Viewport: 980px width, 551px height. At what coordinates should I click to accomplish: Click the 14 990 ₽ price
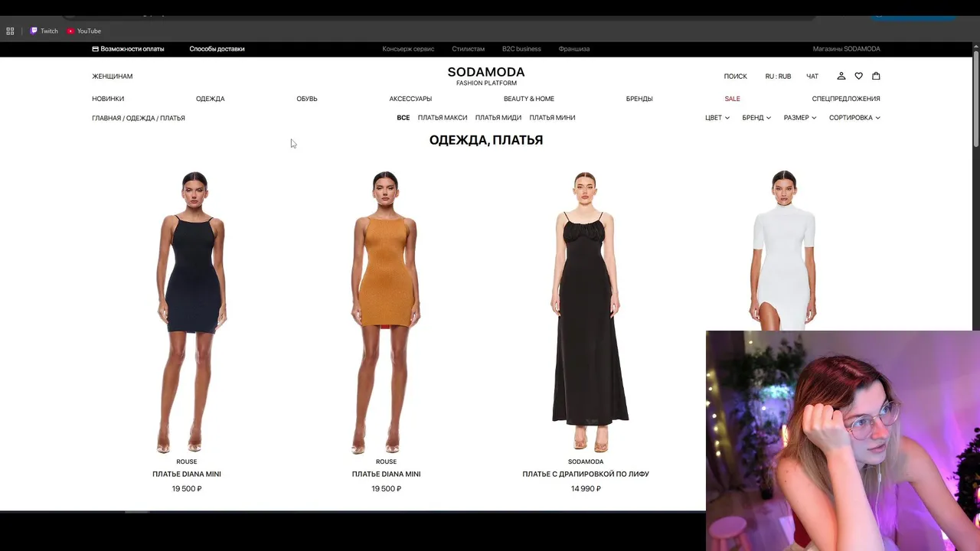coord(586,489)
